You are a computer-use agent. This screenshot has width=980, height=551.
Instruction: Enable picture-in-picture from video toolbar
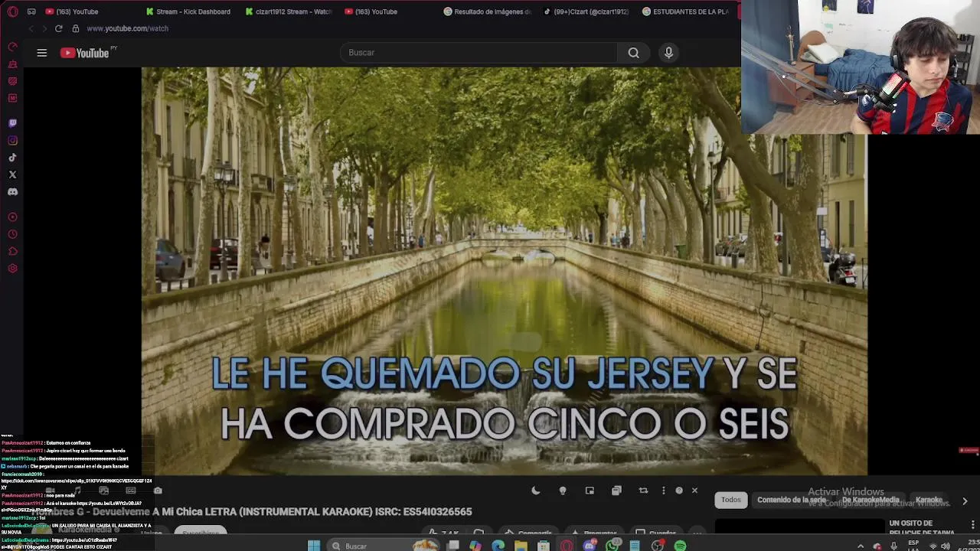(590, 491)
